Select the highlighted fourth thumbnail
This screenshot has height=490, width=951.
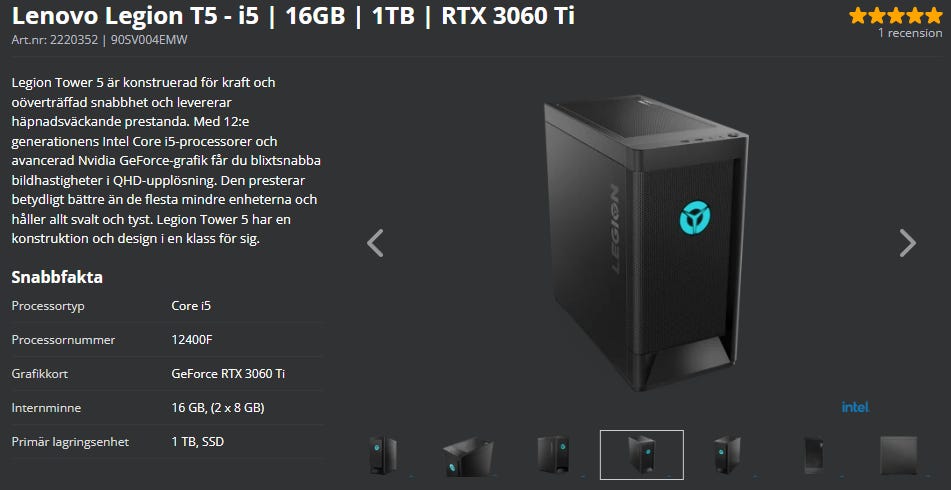642,455
